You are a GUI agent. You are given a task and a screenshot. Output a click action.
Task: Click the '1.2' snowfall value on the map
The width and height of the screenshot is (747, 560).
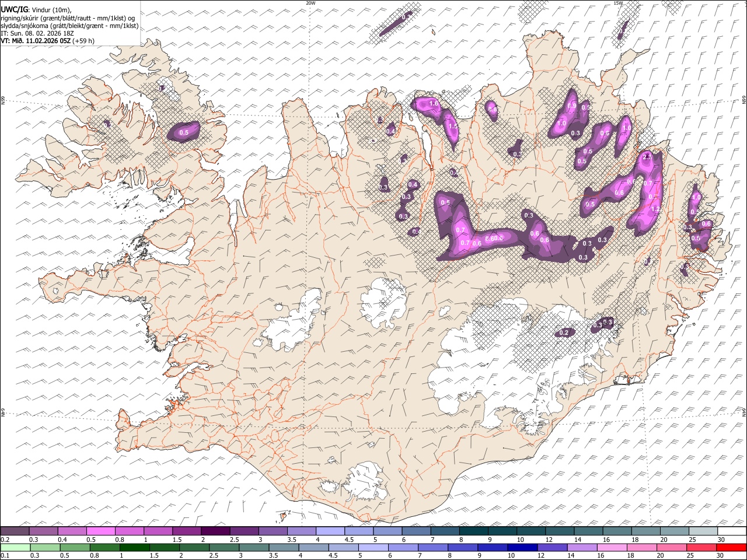pyautogui.click(x=655, y=209)
